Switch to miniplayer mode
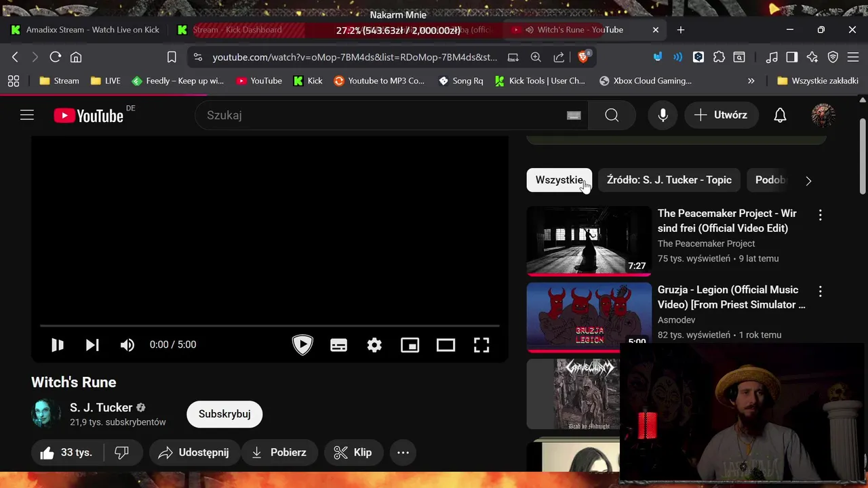This screenshot has height=488, width=868. [410, 345]
